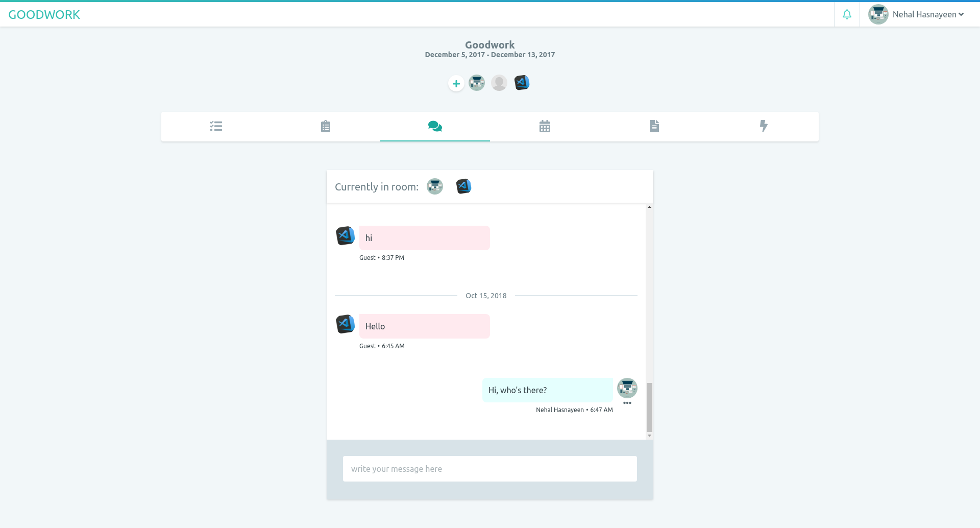Screen dimensions: 980x528
Task: Click Nehal's avatar in Currently in room
Action: 435,186
